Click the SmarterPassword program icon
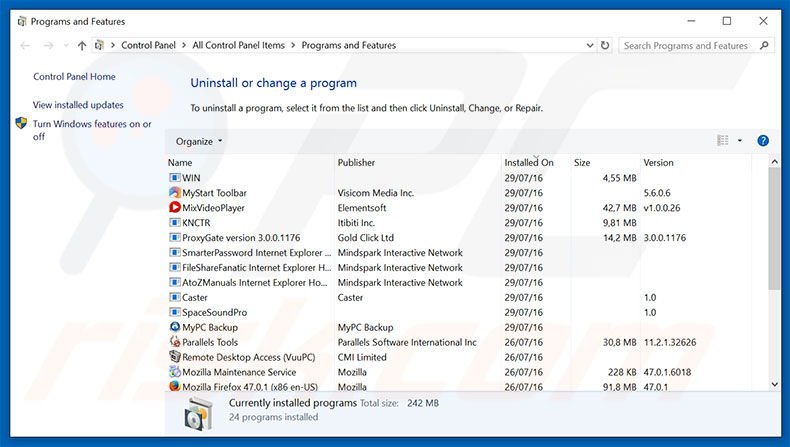Screen dimensions: 790x447 click(174, 252)
